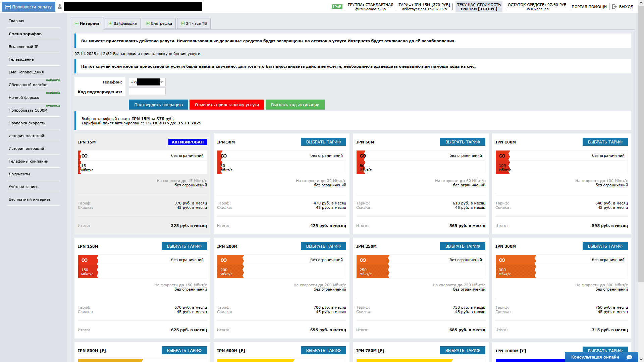The height and width of the screenshot is (362, 644).
Task: Switch to the Интернет tab
Action: 87,23
